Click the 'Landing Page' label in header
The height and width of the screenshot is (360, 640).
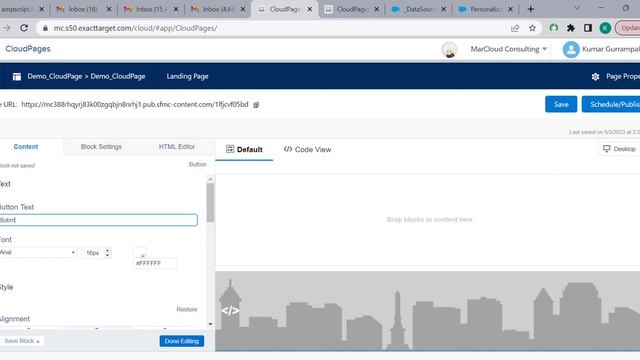[x=187, y=76]
